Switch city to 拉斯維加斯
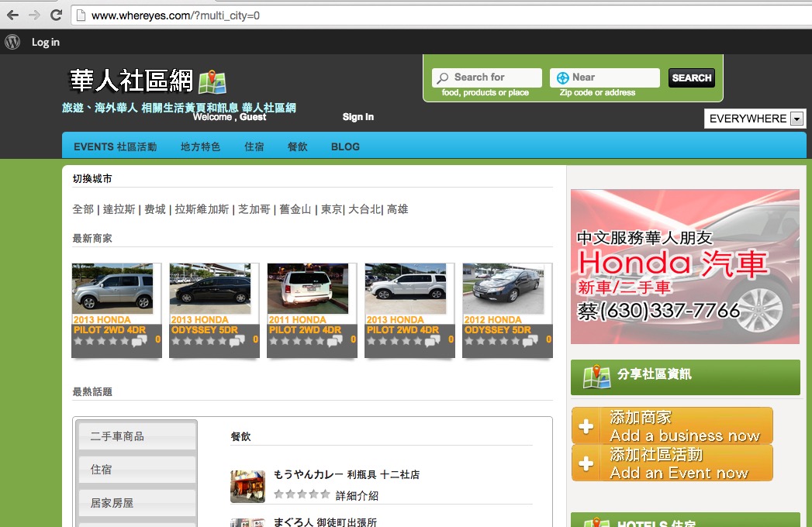Image resolution: width=812 pixels, height=527 pixels. point(202,209)
